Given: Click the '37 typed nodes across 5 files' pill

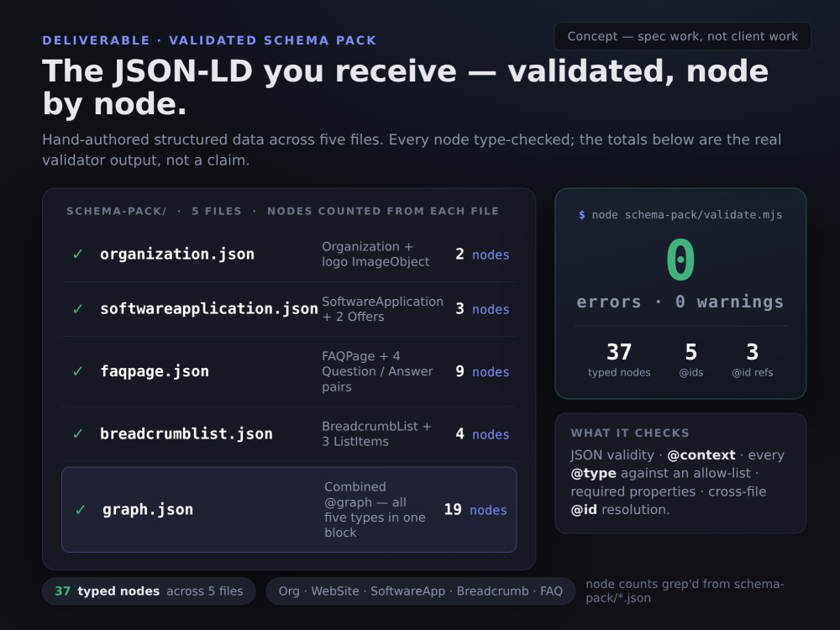Looking at the screenshot, I should 149,591.
